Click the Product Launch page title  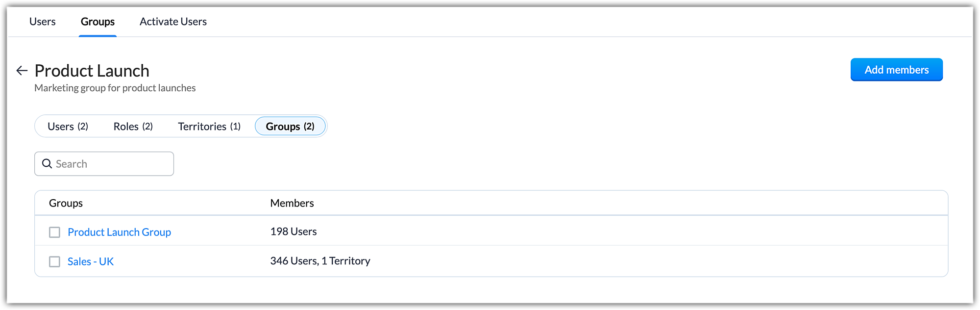(x=92, y=71)
